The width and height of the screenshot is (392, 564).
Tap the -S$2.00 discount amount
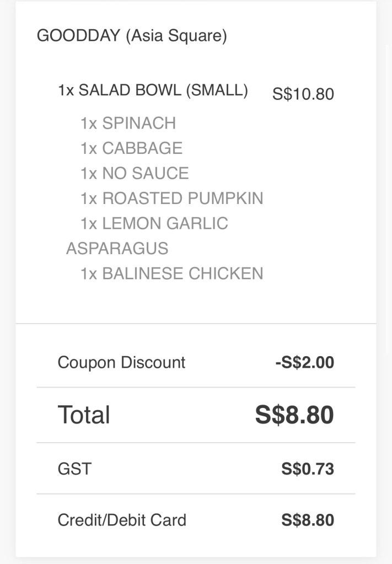tap(304, 363)
